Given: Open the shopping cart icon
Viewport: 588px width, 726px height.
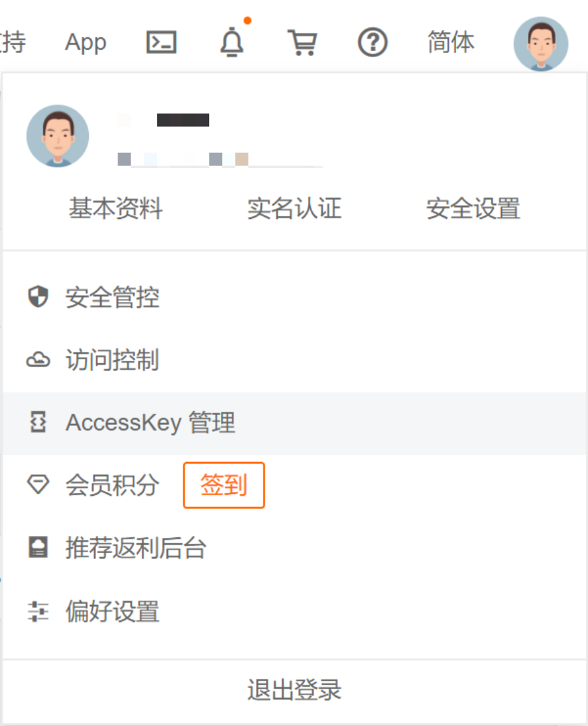Looking at the screenshot, I should [302, 43].
